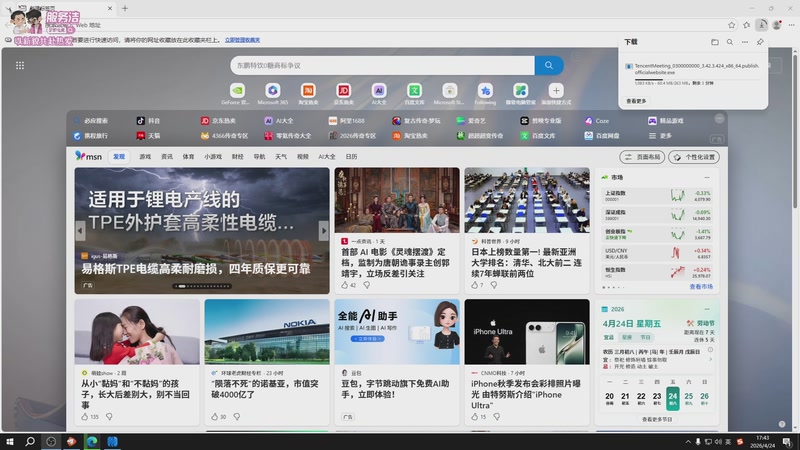
Task: Open the 天猫 site link
Action: tap(148, 136)
